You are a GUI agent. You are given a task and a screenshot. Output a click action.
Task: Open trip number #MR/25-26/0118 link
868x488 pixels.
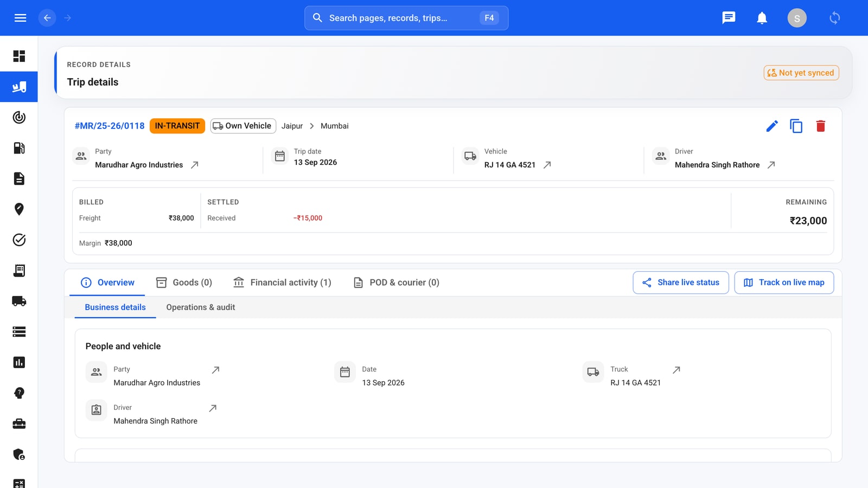click(x=110, y=126)
